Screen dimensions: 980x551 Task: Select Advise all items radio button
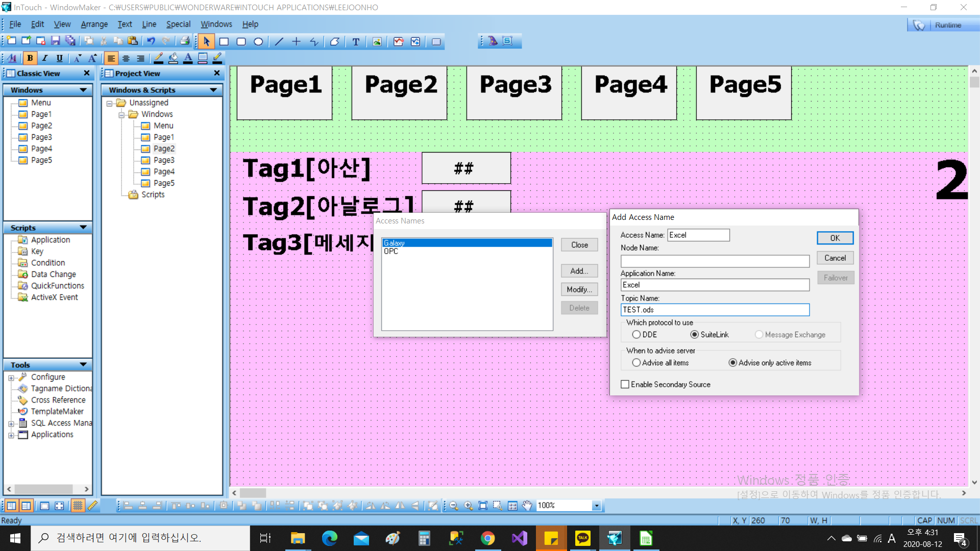tap(636, 363)
